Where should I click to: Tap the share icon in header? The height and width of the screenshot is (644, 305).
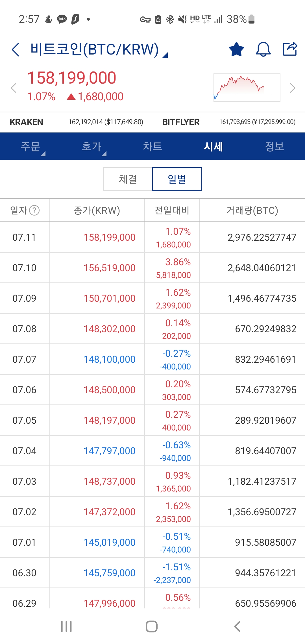coord(290,49)
